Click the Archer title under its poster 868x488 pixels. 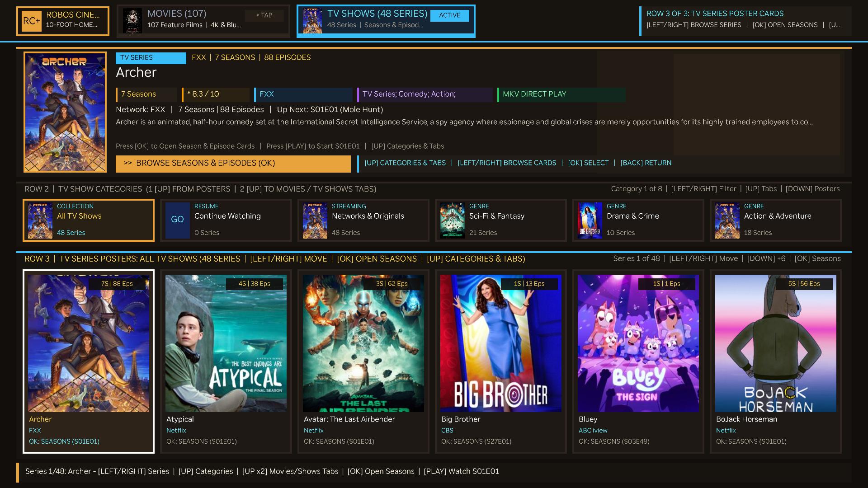[x=40, y=419]
